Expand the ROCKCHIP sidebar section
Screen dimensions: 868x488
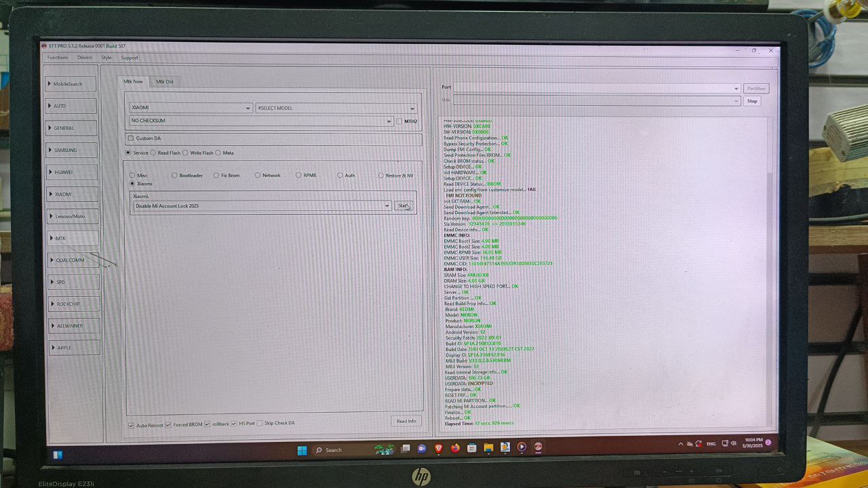(x=74, y=304)
